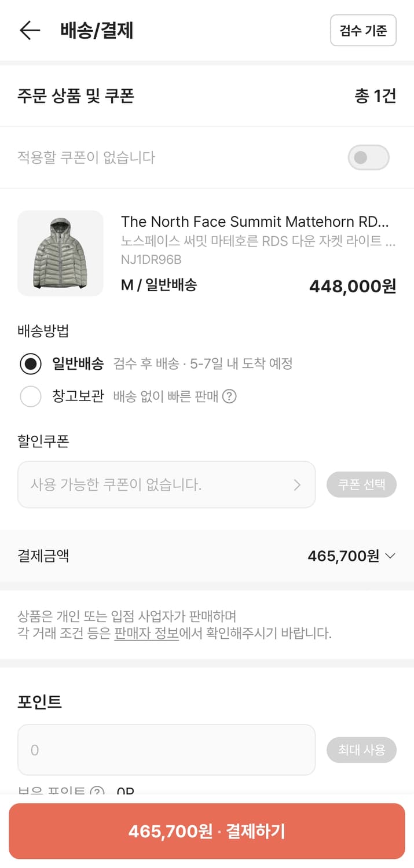Apply maximum points with 최대 사용
Image resolution: width=414 pixels, height=868 pixels.
pos(362,750)
